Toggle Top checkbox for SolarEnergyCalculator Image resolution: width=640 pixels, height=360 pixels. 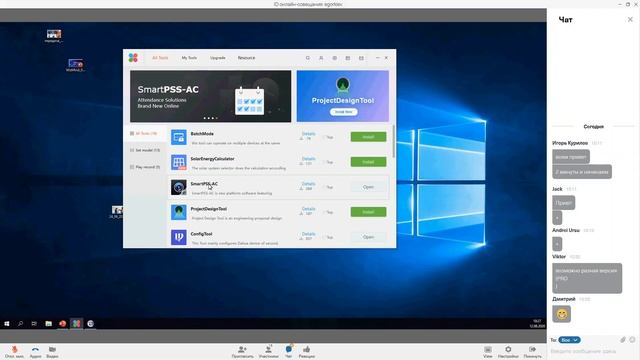point(324,162)
